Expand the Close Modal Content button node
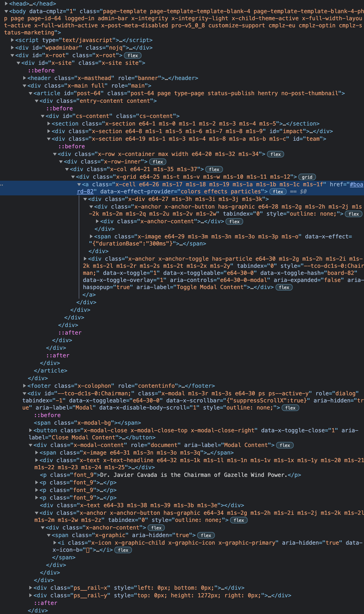Image resolution: width=364 pixels, height=614 pixels. click(31, 430)
